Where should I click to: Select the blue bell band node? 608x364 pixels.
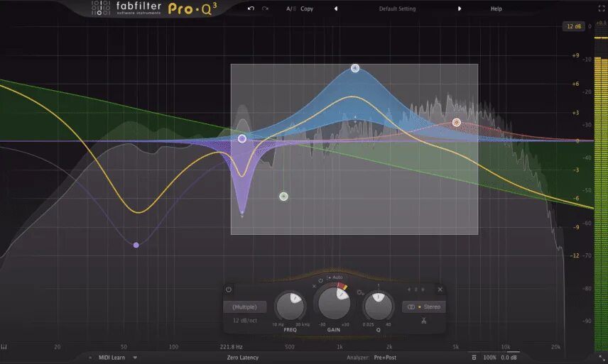tap(355, 69)
